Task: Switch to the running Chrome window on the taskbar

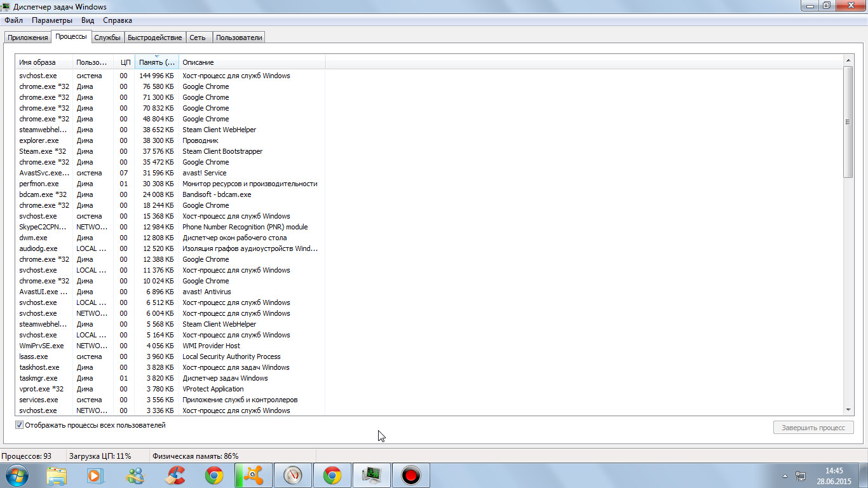Action: click(x=332, y=475)
